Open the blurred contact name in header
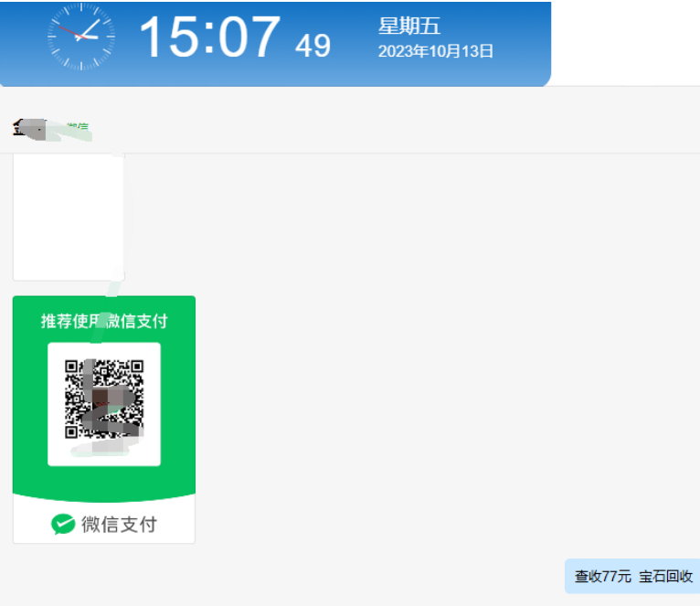 click(69, 131)
